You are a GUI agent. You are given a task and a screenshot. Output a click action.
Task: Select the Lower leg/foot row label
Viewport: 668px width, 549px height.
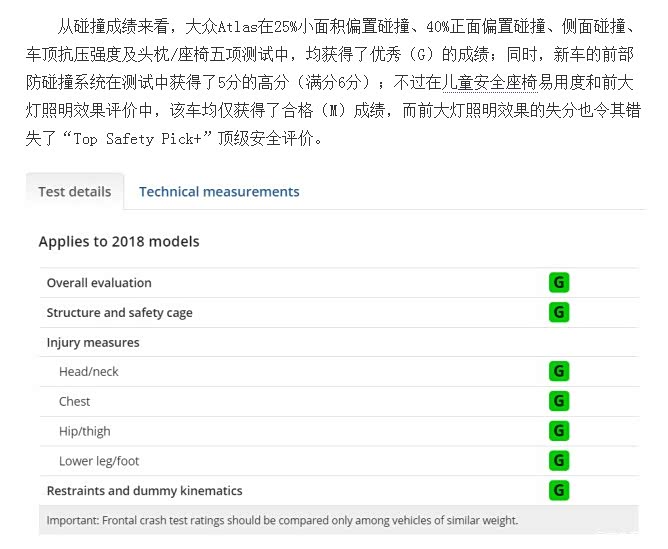pos(99,461)
